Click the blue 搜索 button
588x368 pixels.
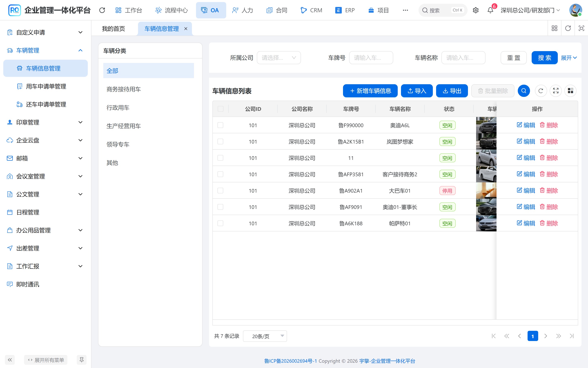coord(545,58)
